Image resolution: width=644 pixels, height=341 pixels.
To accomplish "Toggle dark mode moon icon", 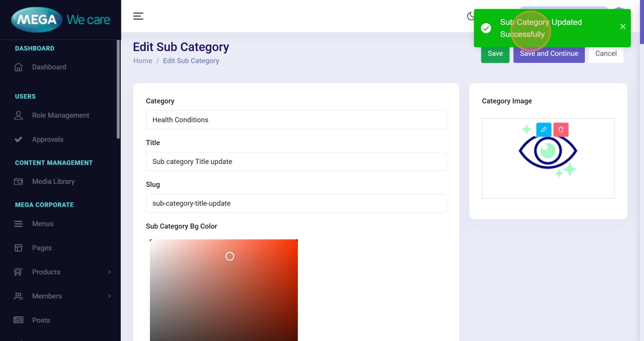I will (471, 16).
